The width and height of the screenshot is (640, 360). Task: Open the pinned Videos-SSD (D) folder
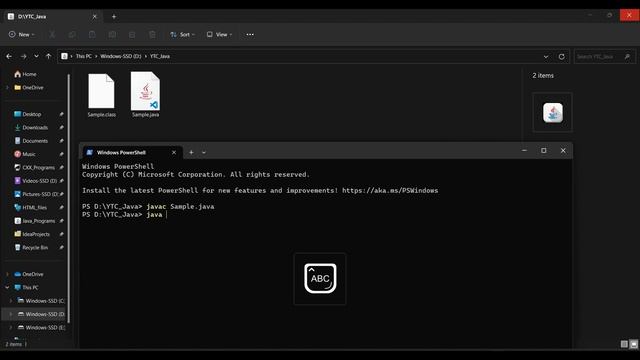(36, 181)
